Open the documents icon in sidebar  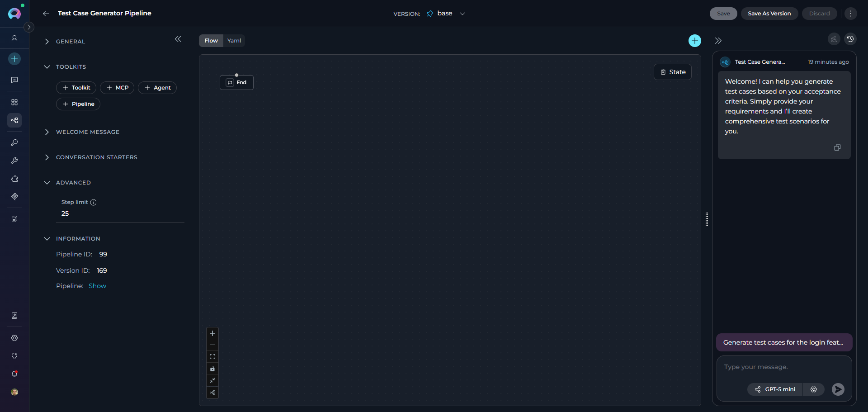click(x=14, y=219)
